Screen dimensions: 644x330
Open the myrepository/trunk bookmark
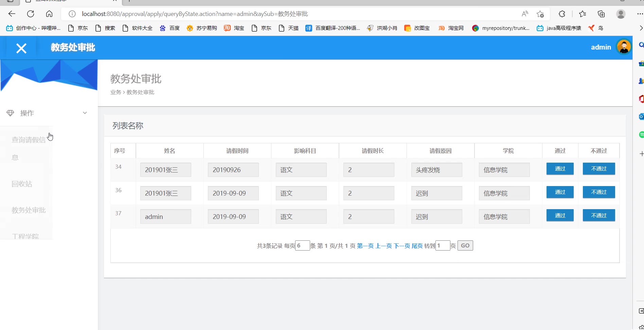coord(501,28)
